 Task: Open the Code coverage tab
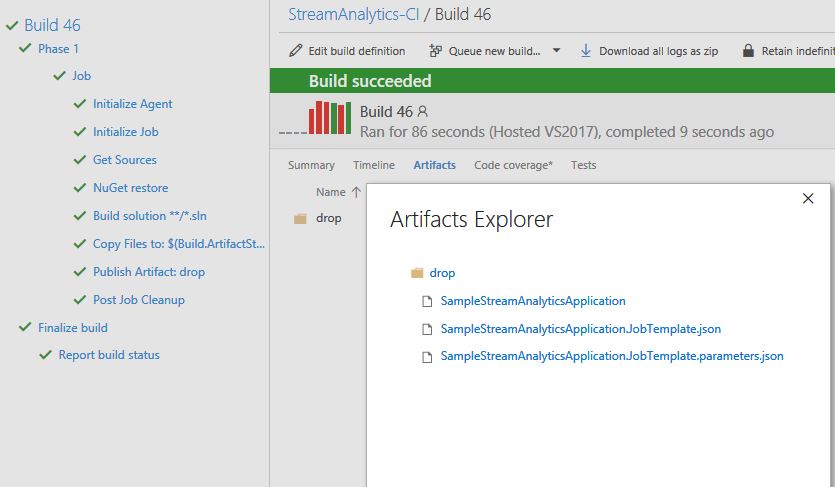[513, 165]
